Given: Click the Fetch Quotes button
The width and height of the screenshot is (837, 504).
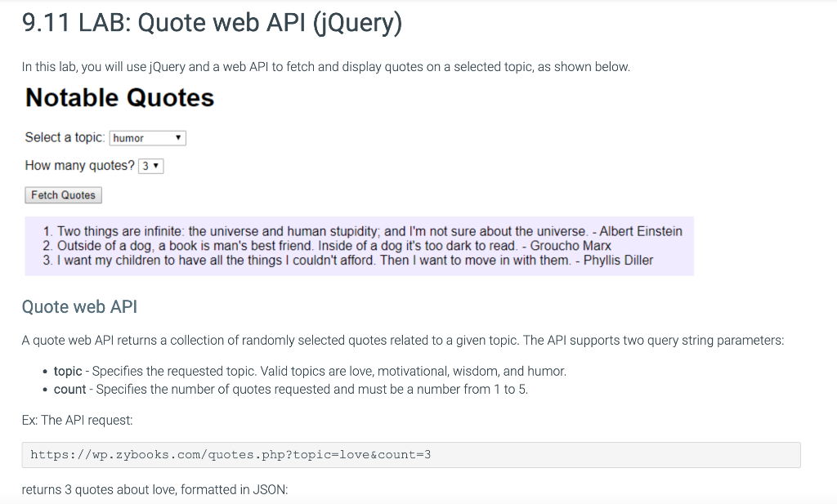Looking at the screenshot, I should [x=63, y=194].
